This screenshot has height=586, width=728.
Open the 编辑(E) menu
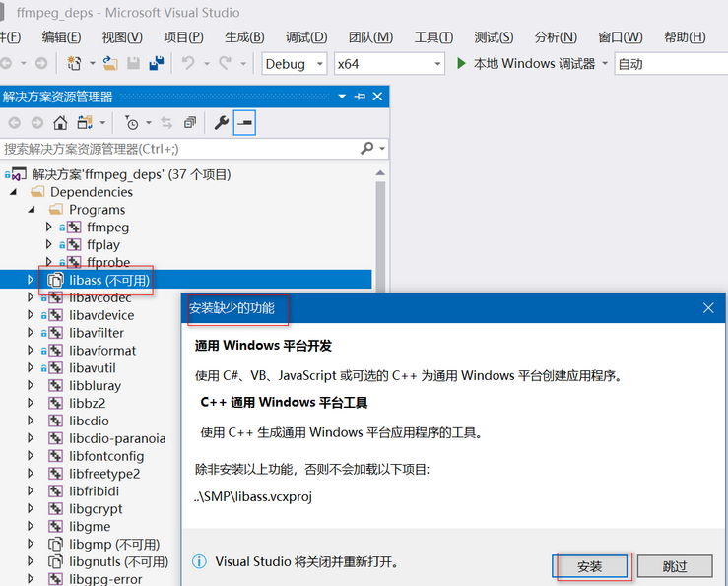[61, 37]
